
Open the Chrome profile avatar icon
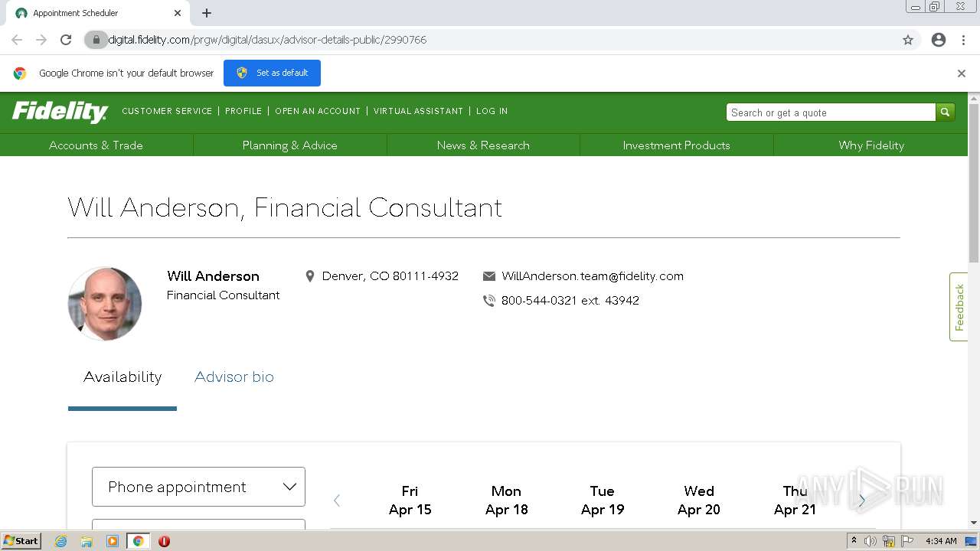(939, 40)
